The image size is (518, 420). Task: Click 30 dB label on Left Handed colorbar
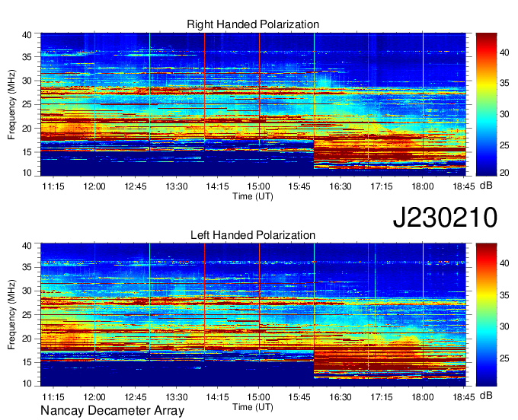[x=504, y=326]
